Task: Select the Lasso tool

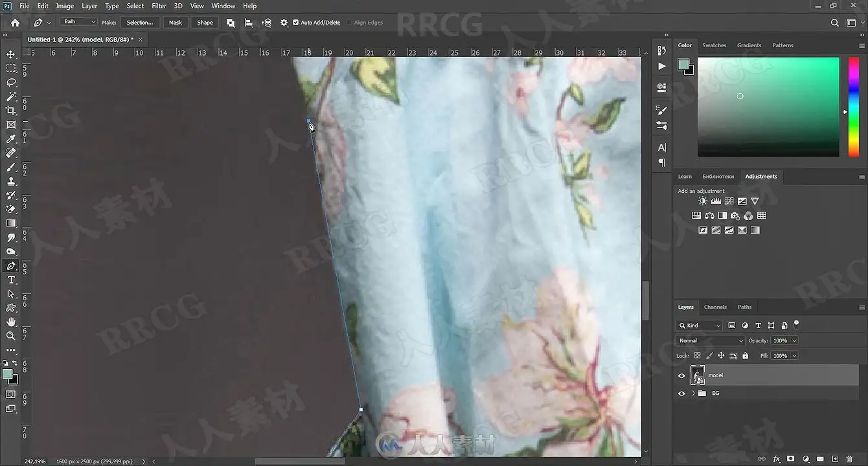Action: [11, 82]
